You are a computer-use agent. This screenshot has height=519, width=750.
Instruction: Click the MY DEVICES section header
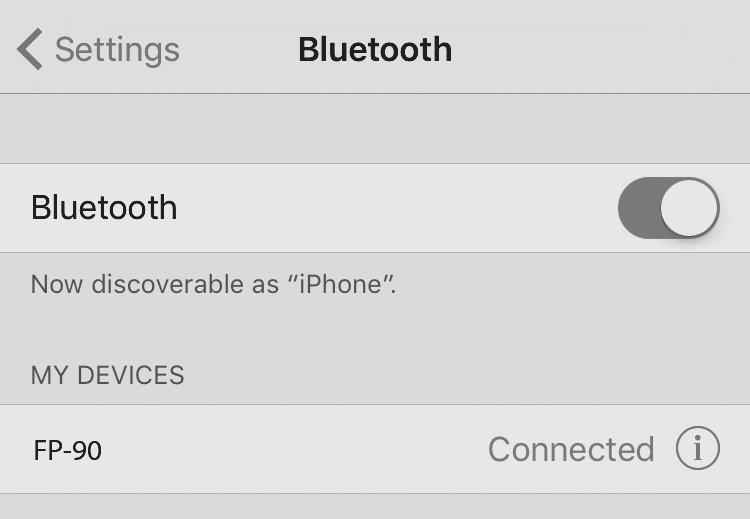[107, 375]
